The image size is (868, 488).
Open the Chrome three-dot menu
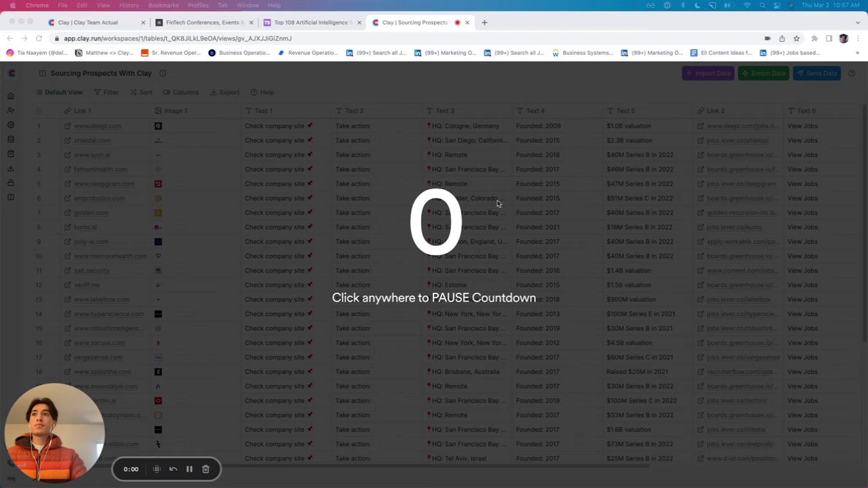point(857,39)
